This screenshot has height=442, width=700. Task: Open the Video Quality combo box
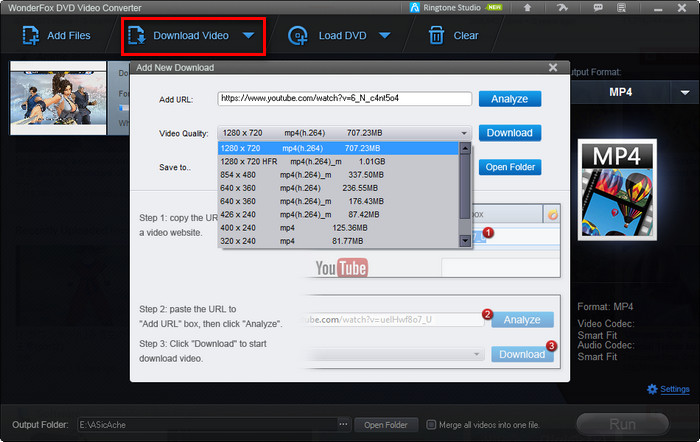coord(344,133)
